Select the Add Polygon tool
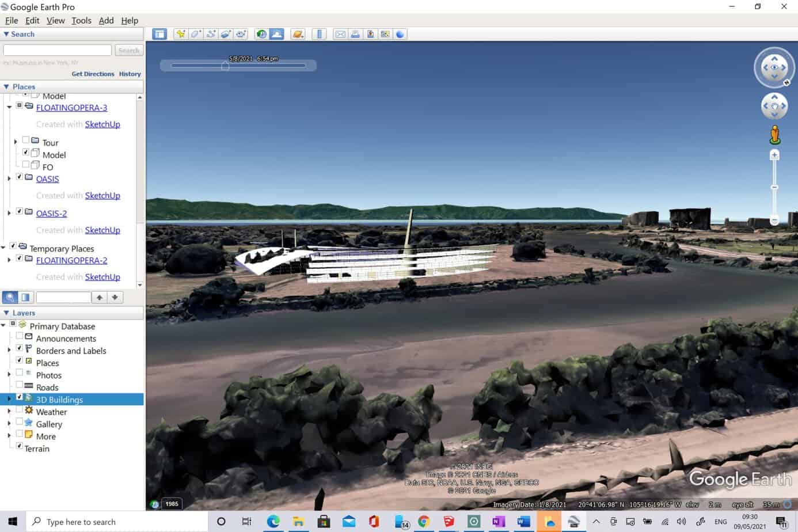798x532 pixels. pos(196,35)
